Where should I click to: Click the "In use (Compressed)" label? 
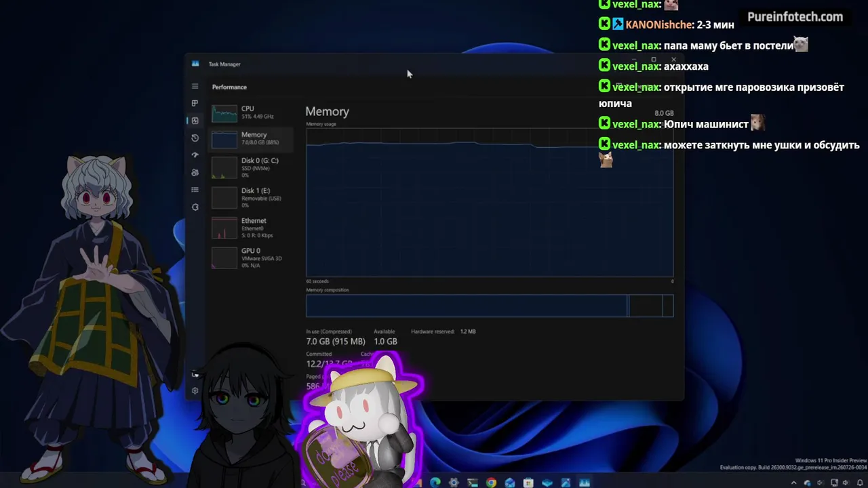coord(329,331)
